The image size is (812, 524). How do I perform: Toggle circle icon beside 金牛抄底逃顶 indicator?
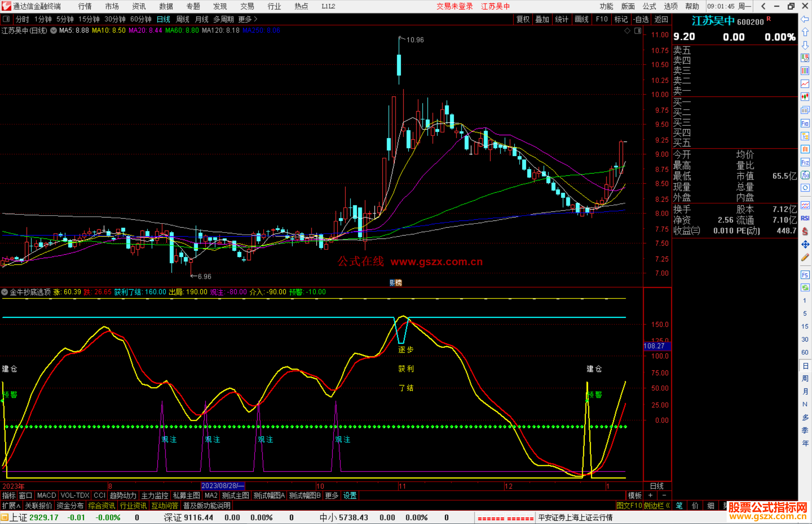tap(5, 292)
